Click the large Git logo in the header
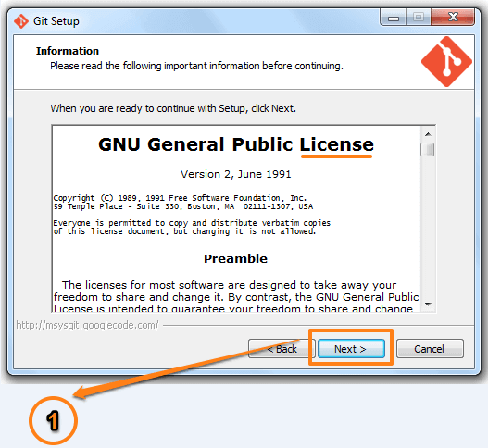Image resolution: width=488 pixels, height=448 pixels. click(446, 62)
